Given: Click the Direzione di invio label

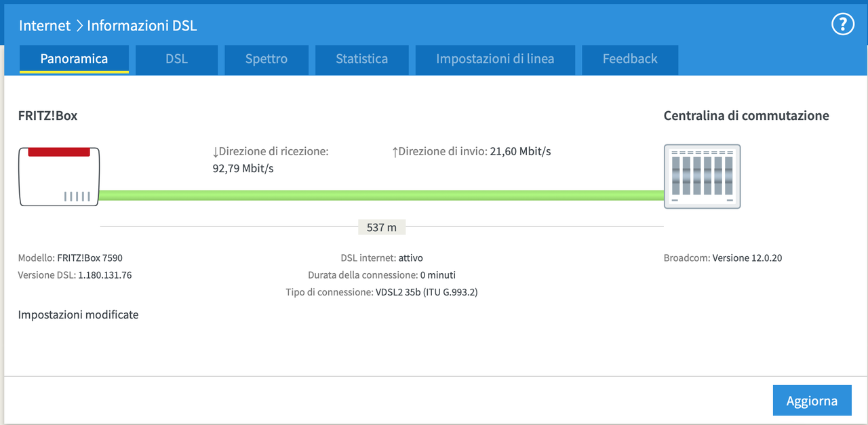Looking at the screenshot, I should 439,151.
